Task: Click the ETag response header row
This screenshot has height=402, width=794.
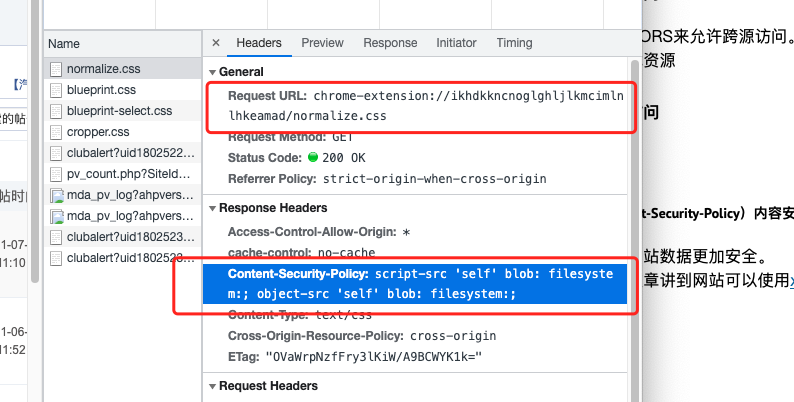Action: click(x=355, y=356)
